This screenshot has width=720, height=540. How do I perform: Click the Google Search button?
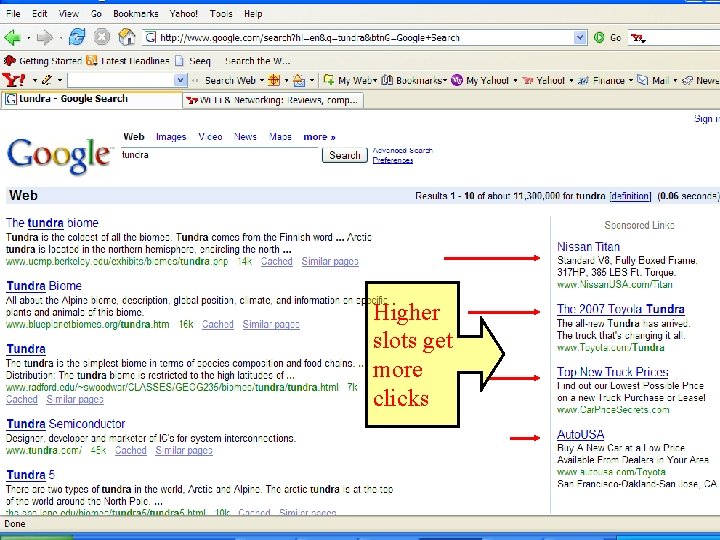click(344, 155)
